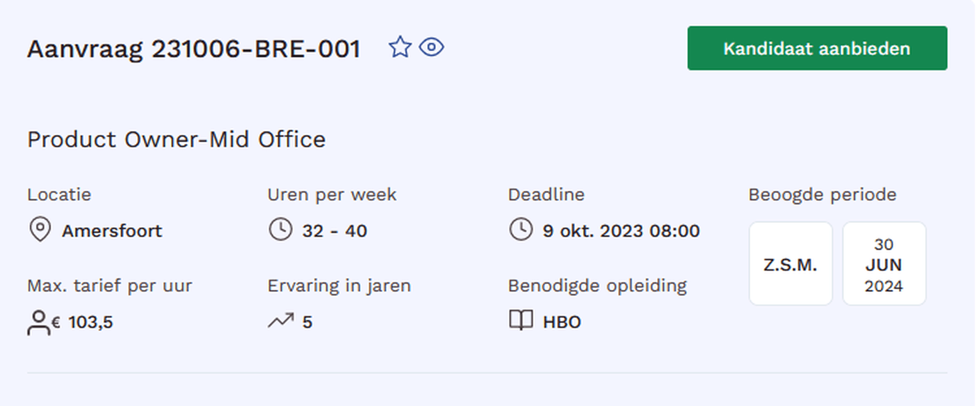Click the open book education icon
Viewport: 980px width, 406px height.
click(521, 320)
